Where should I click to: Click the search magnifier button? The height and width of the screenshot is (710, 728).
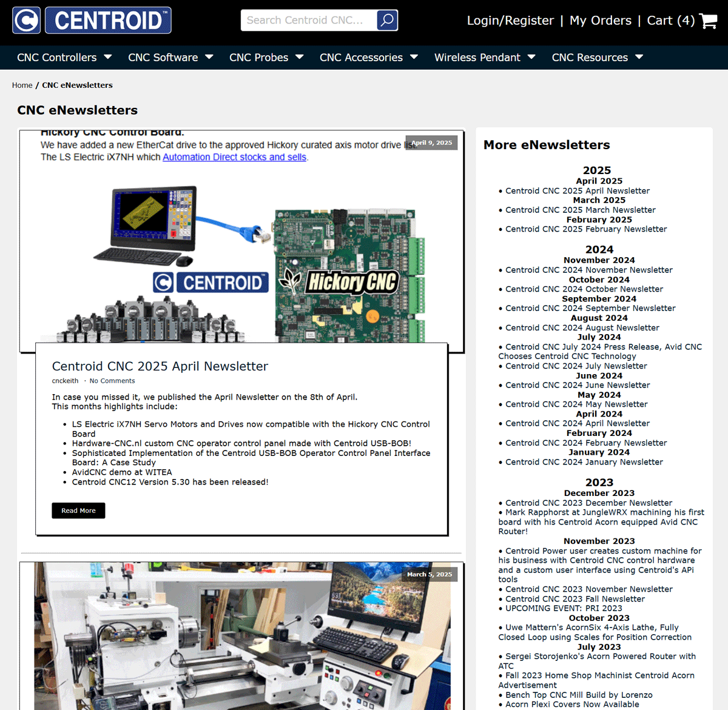pos(387,20)
